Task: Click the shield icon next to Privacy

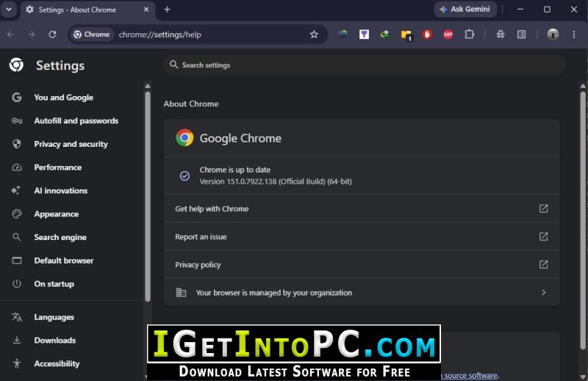Action: (16, 144)
